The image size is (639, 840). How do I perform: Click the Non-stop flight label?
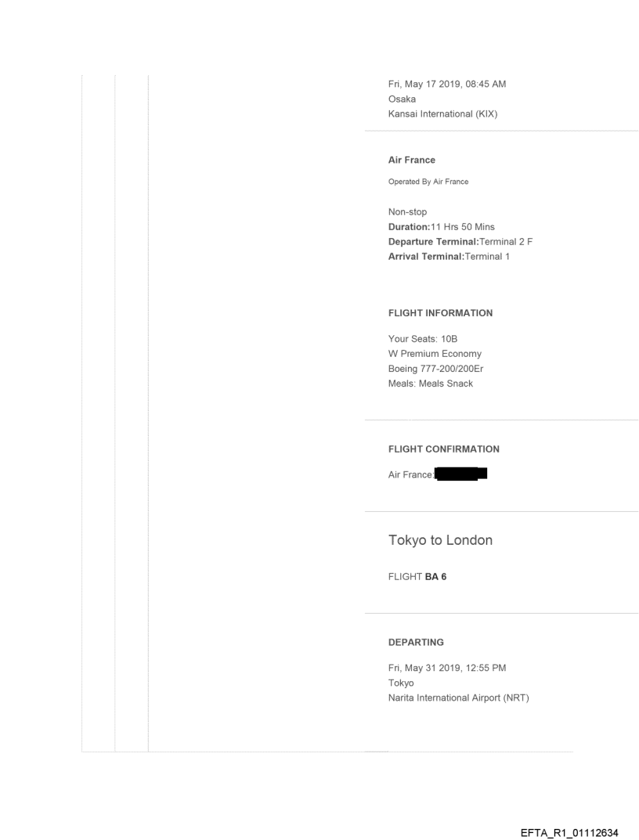coord(407,212)
